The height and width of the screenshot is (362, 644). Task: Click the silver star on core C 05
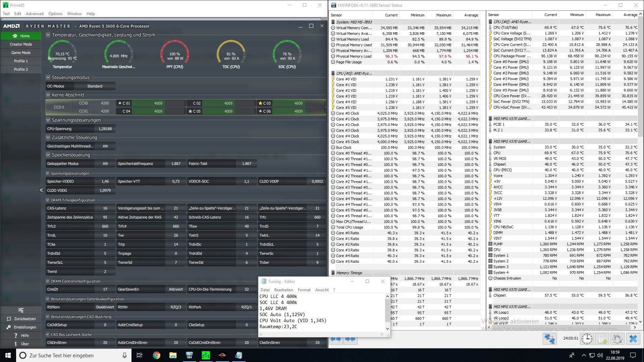click(x=190, y=111)
